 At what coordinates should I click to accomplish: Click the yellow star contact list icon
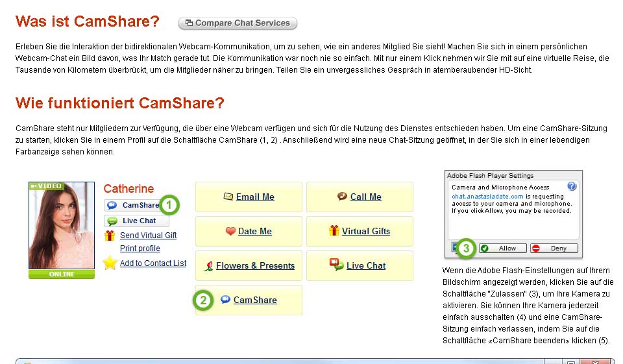(110, 263)
